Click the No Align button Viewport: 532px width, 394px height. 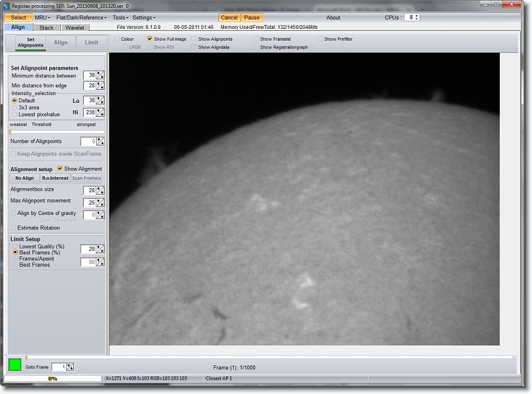click(24, 178)
